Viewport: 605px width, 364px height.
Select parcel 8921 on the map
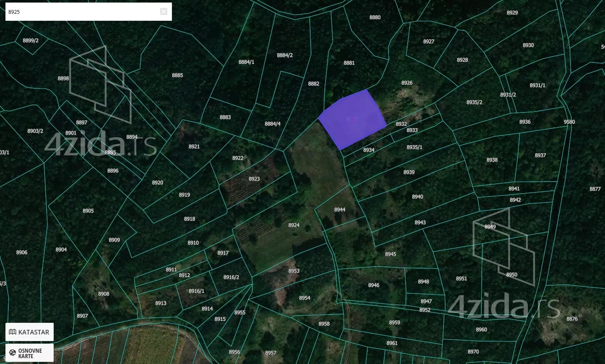pyautogui.click(x=194, y=147)
